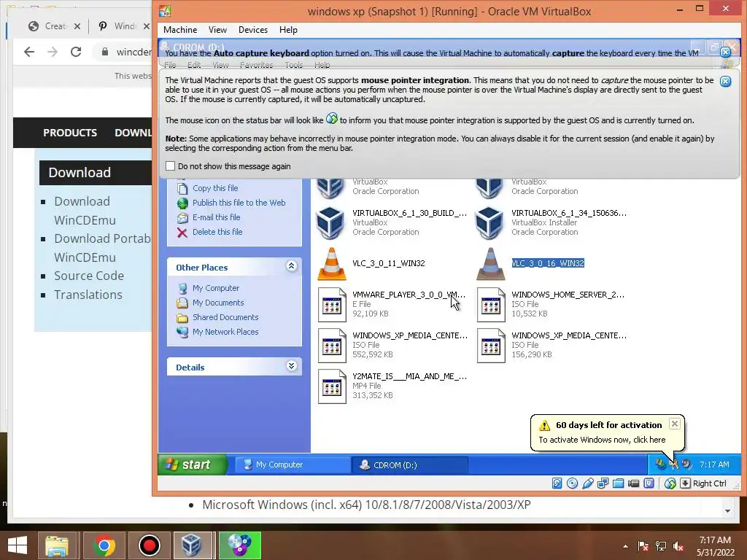Click Publish this file to the Web
This screenshot has height=560, width=747.
point(239,203)
